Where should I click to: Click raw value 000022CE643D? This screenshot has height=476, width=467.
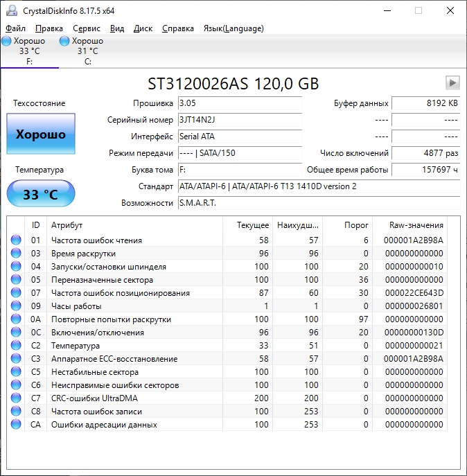(414, 293)
